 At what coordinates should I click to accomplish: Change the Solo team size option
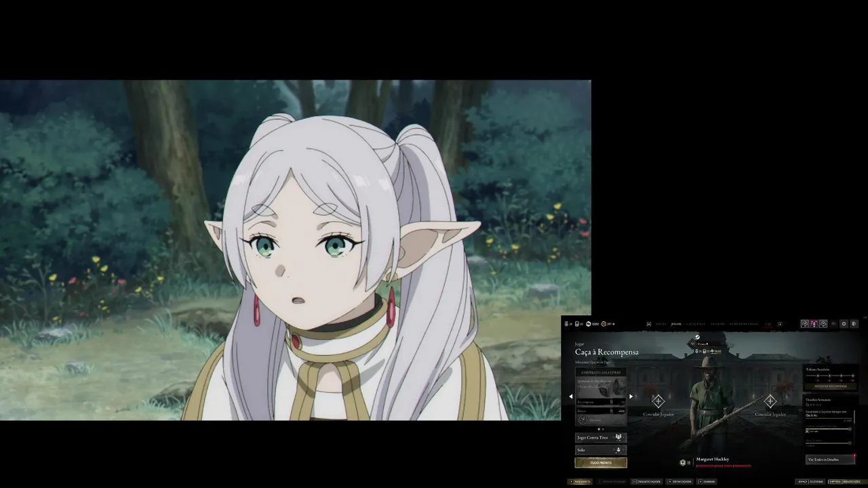601,450
